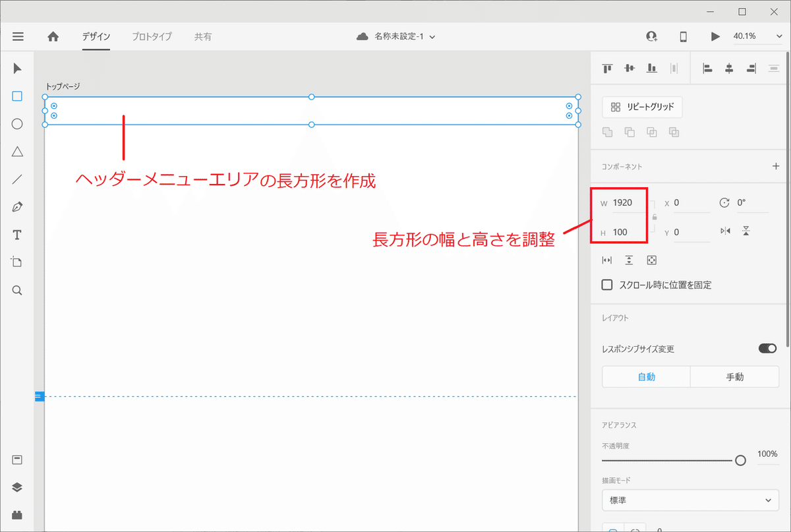This screenshot has height=532, width=791.
Task: Click the Add boolean operation icon
Action: (608, 133)
